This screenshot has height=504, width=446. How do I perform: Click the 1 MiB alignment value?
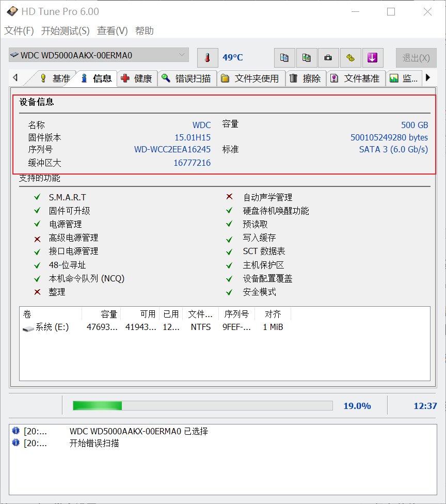tap(273, 327)
